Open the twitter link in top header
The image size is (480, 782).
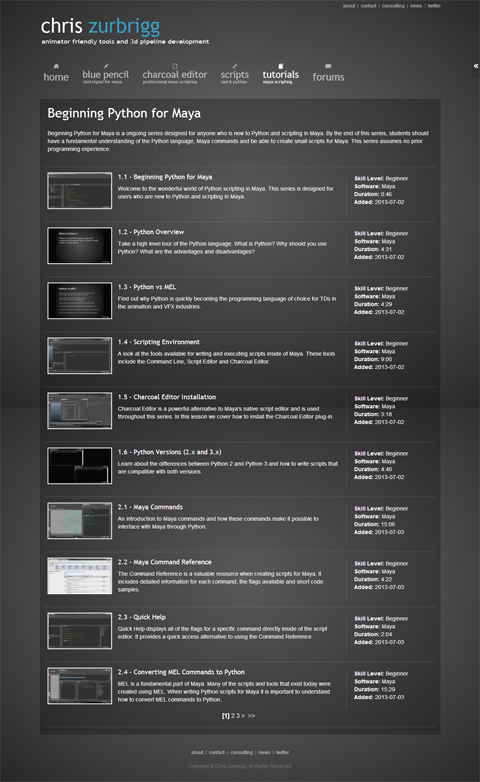[434, 6]
